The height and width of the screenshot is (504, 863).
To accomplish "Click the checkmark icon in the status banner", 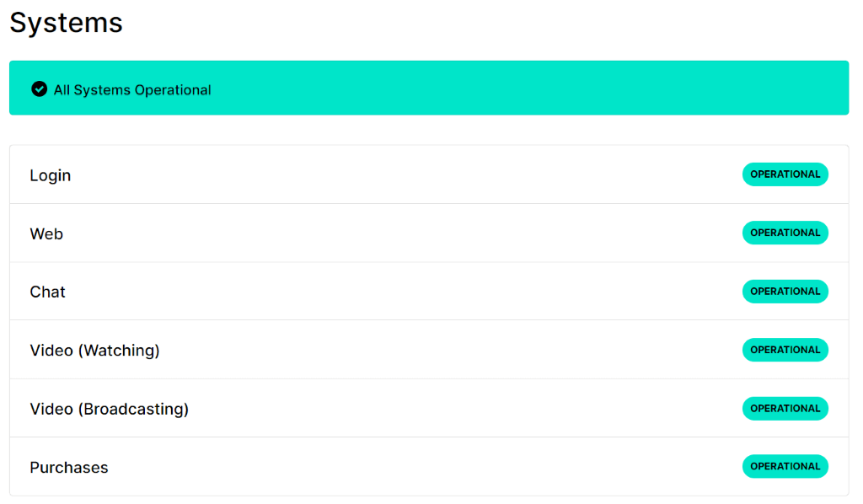I will coord(39,89).
